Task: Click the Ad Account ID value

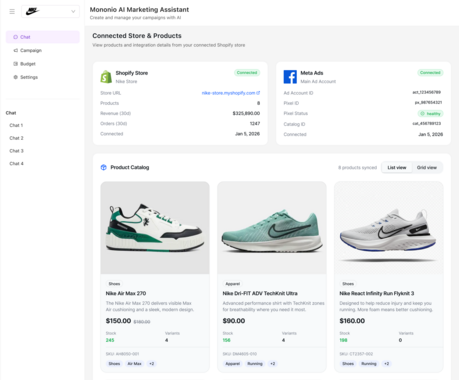Action: pos(427,92)
